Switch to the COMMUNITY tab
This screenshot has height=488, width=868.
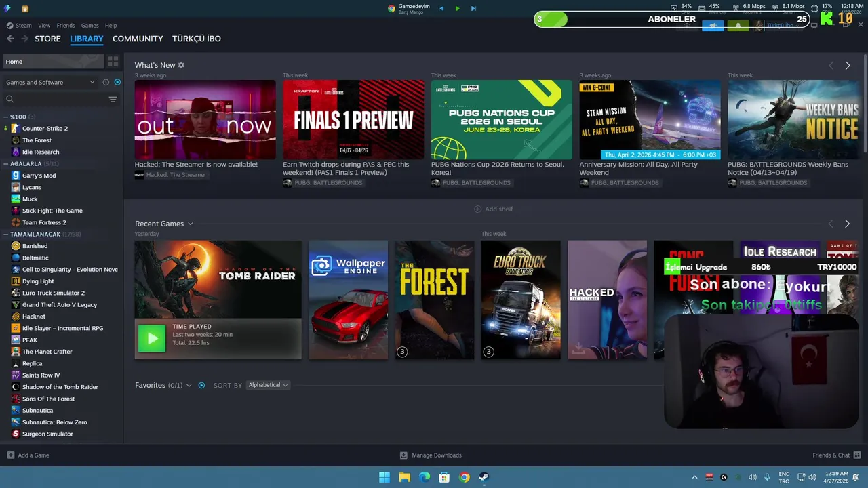pos(138,39)
